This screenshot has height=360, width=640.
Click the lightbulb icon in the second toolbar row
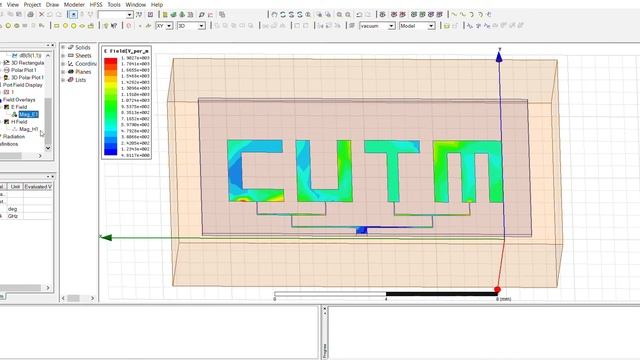(x=106, y=26)
